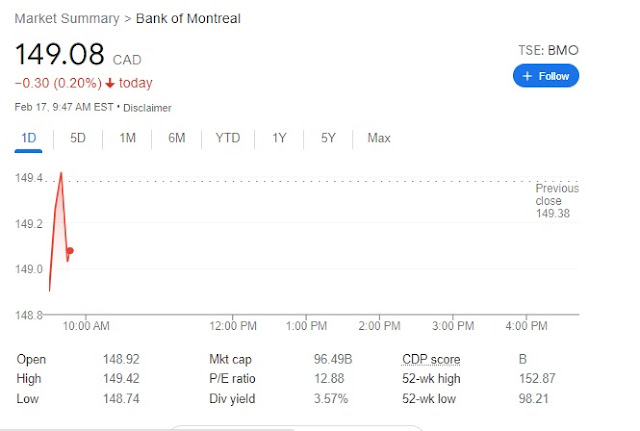Select the YTD chart tab
Image resolution: width=640 pixels, height=431 pixels.
point(228,138)
